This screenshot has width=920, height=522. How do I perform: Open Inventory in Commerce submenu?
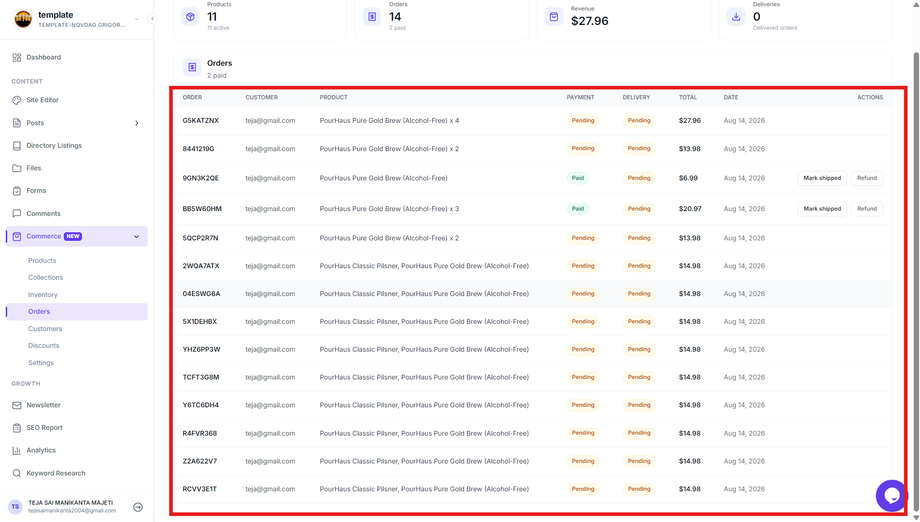coord(43,295)
